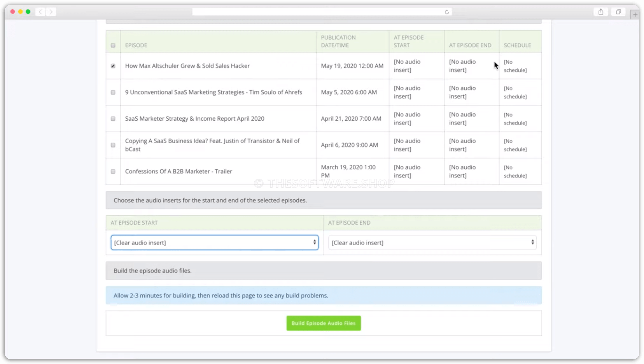
Task: Open the At Episode End audio dropdown
Action: [x=432, y=242]
